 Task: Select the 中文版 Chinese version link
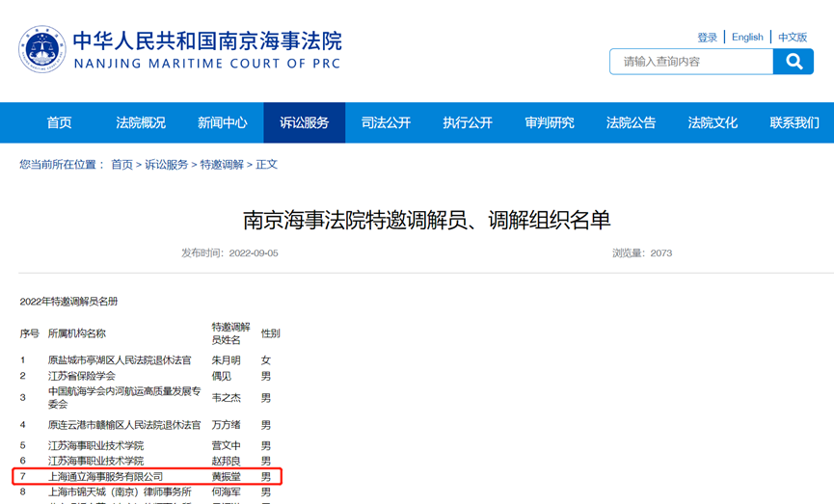(793, 38)
